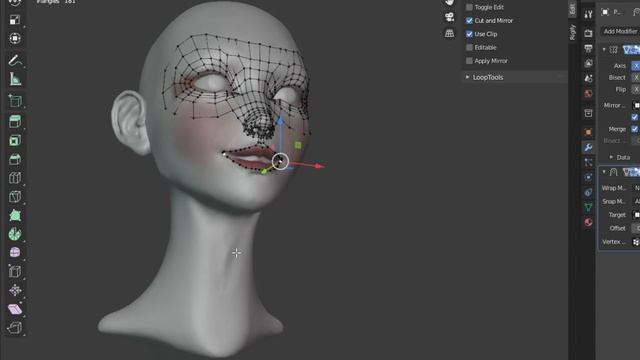Open the Modifiers wrench tab
640x360 pixels.
(x=588, y=147)
